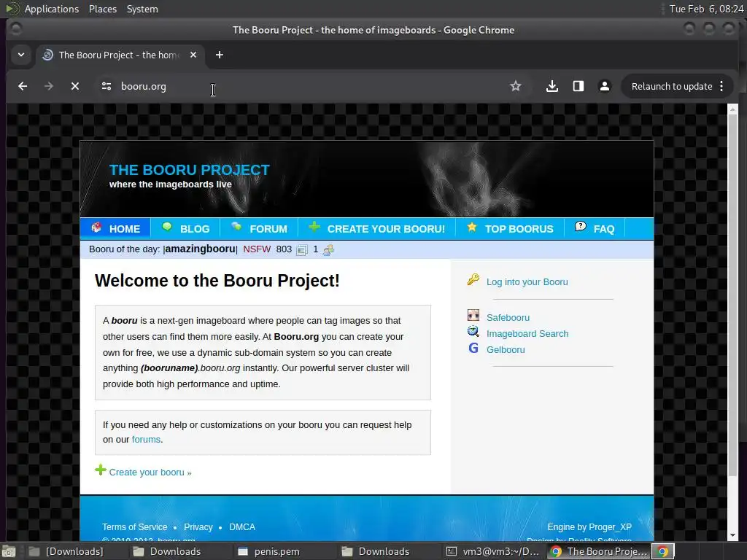Viewport: 747px width, 560px height.
Task: Click the users icon after 1
Action: [x=328, y=249]
